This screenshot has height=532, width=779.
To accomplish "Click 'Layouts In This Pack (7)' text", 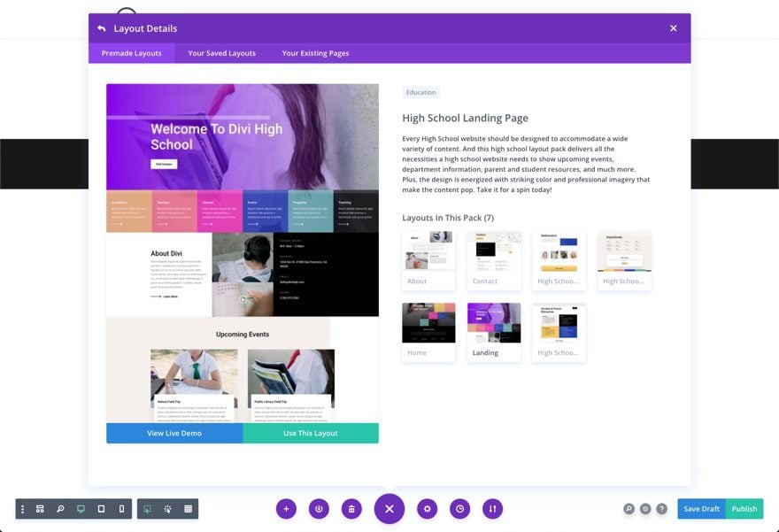I will pyautogui.click(x=448, y=218).
